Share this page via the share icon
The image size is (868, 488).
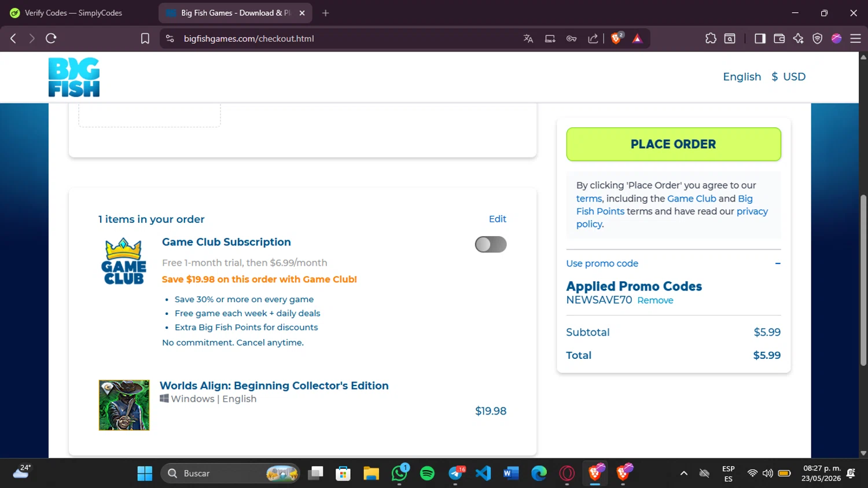pyautogui.click(x=593, y=39)
